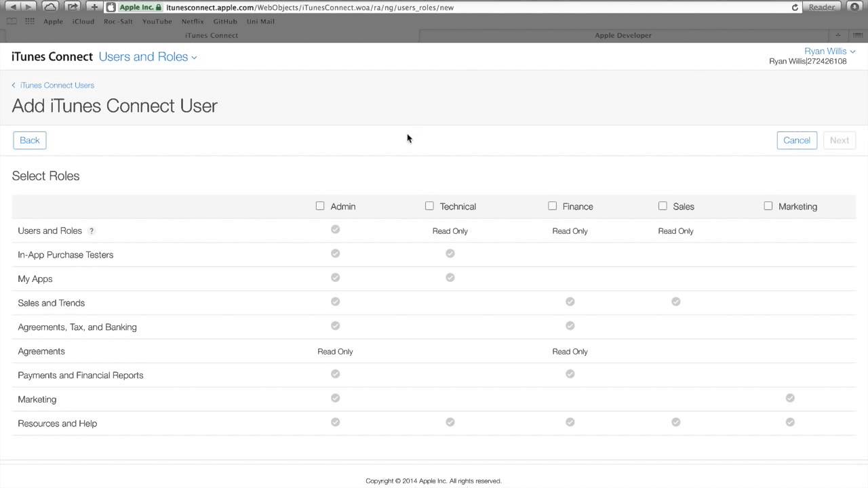Screen dimensions: 868x488
Task: Click the Back button
Action: 30,140
